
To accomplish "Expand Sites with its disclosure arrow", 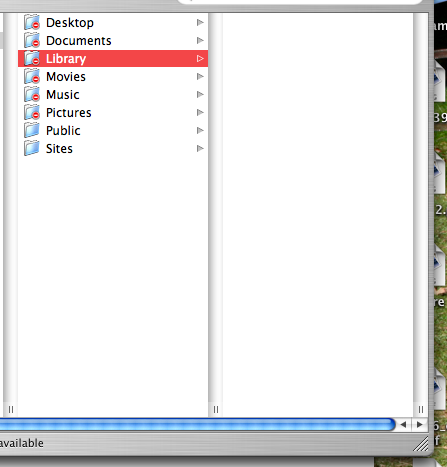I will pyautogui.click(x=200, y=148).
